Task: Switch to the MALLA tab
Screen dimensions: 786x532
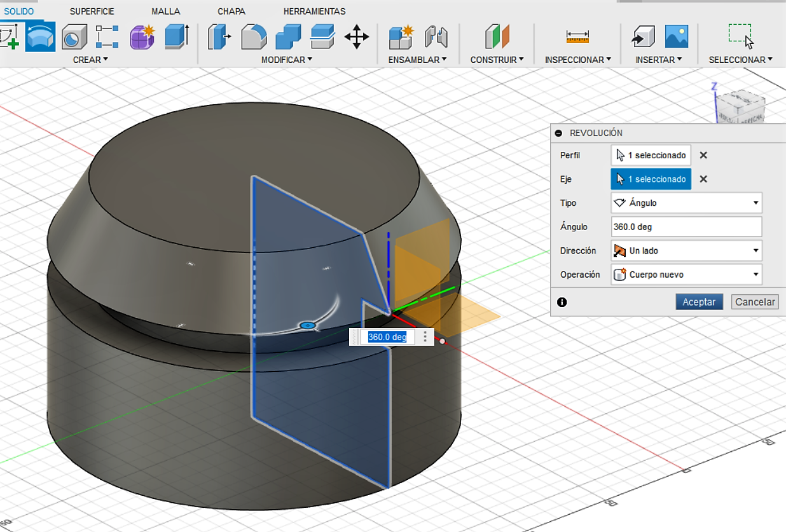Action: pos(166,11)
